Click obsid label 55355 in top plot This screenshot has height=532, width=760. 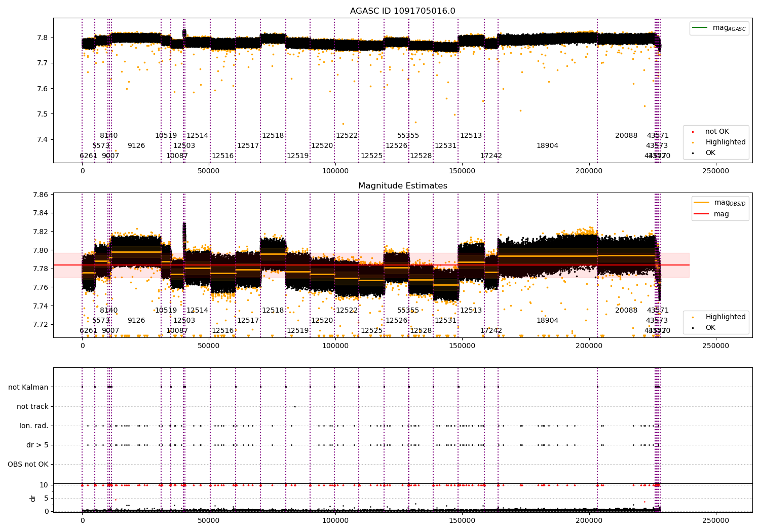(x=408, y=136)
